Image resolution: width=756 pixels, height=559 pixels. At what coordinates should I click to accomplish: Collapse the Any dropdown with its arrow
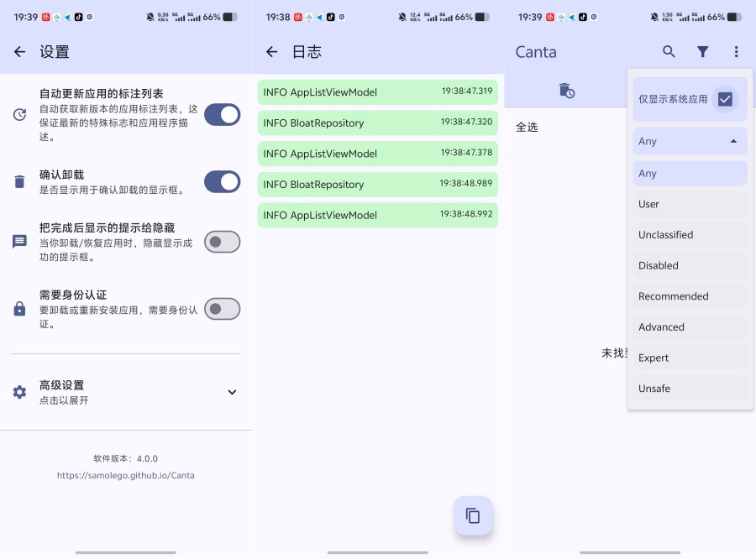click(733, 141)
